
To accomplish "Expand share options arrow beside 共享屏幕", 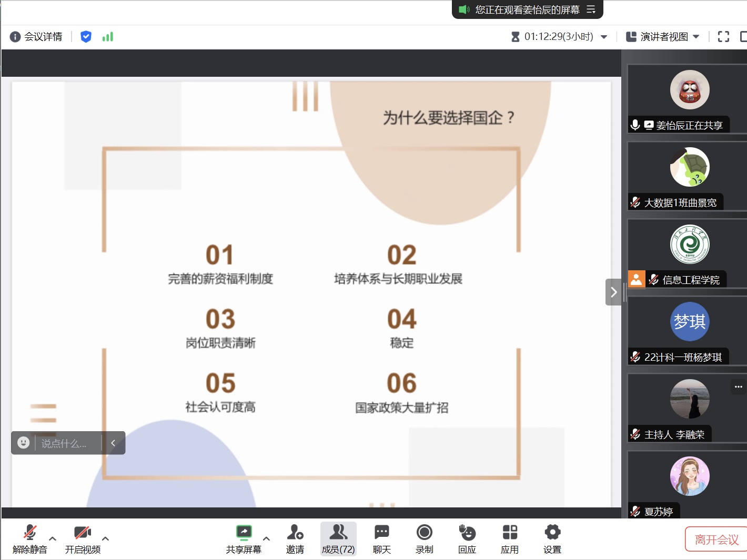I will pyautogui.click(x=266, y=538).
